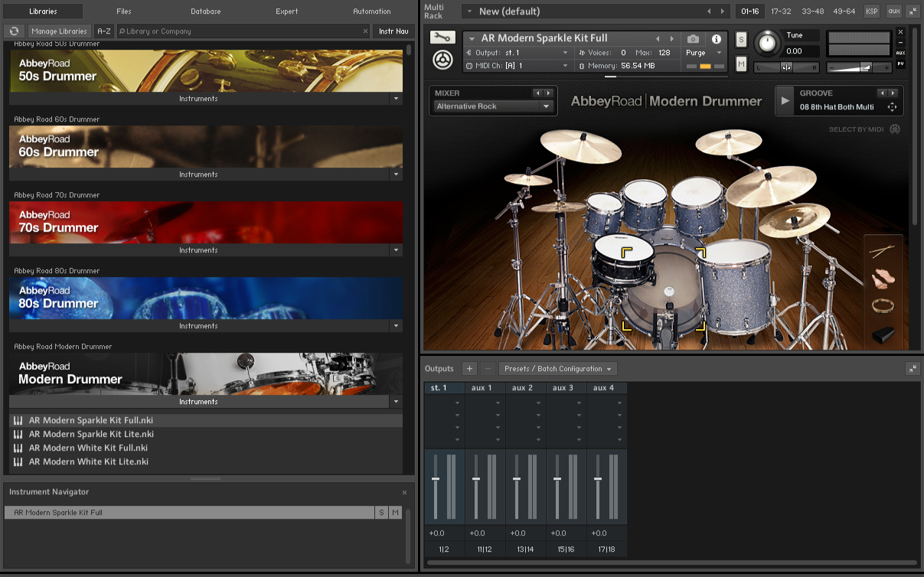
Task: Toggle AUX sends display
Action: coord(900,53)
